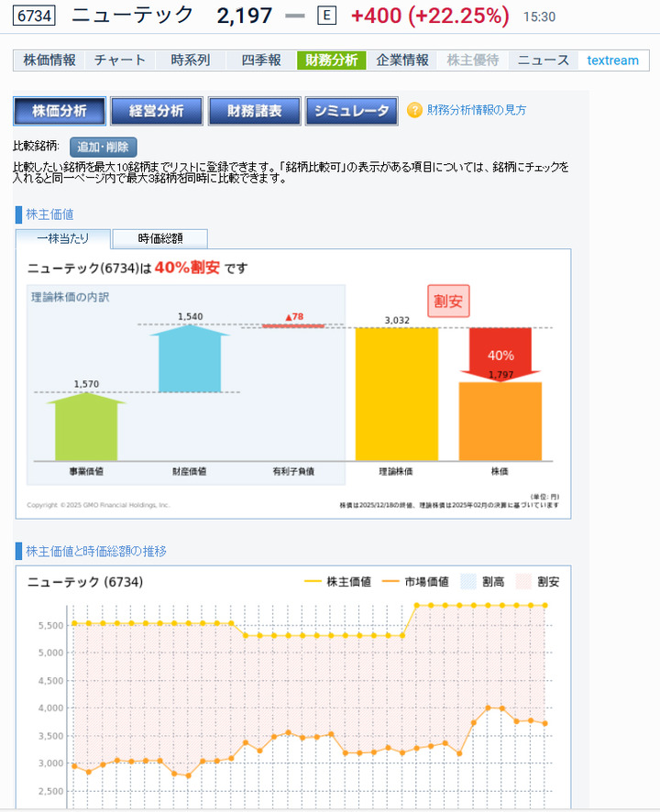Click the orange 株価 bar

pyautogui.click(x=500, y=421)
